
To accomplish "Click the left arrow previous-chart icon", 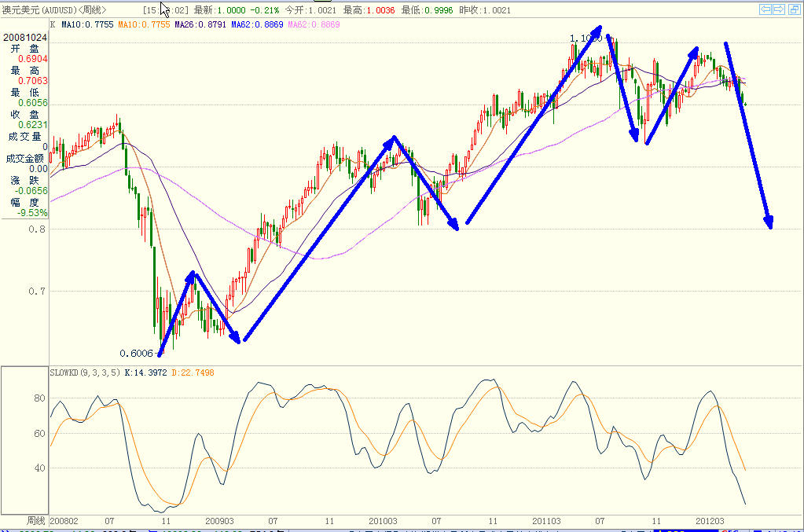I will pyautogui.click(x=765, y=9).
